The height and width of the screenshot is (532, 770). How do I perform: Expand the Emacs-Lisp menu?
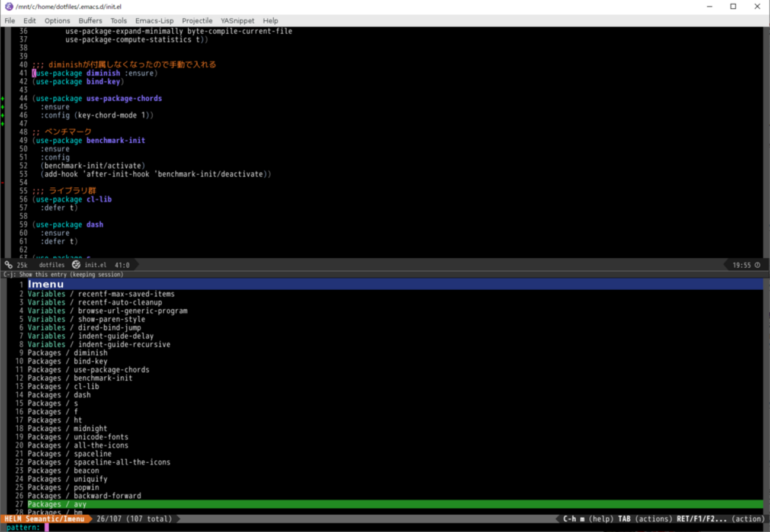click(x=154, y=21)
